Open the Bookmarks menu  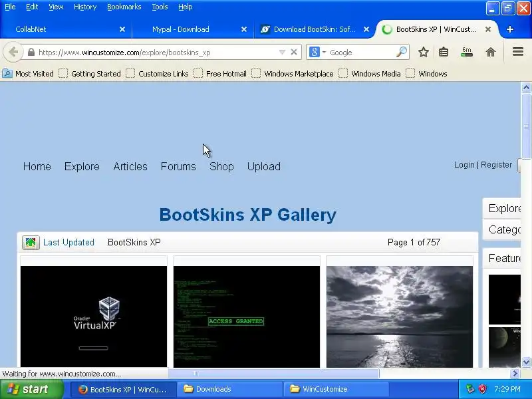(x=124, y=7)
